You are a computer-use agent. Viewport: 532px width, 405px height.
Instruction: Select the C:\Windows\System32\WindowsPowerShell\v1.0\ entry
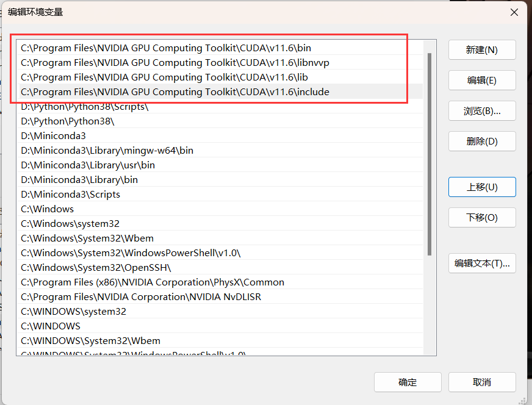pos(221,253)
